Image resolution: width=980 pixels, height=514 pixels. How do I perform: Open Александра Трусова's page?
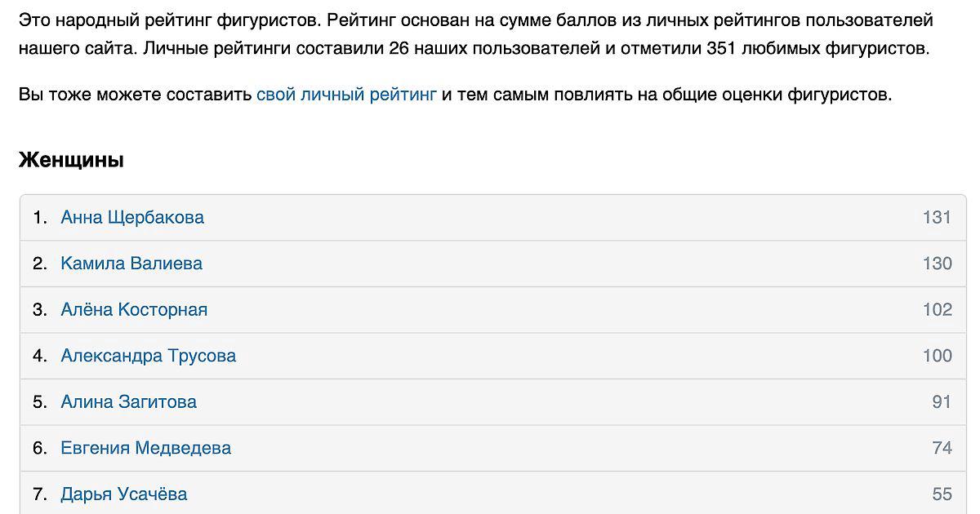tap(148, 356)
